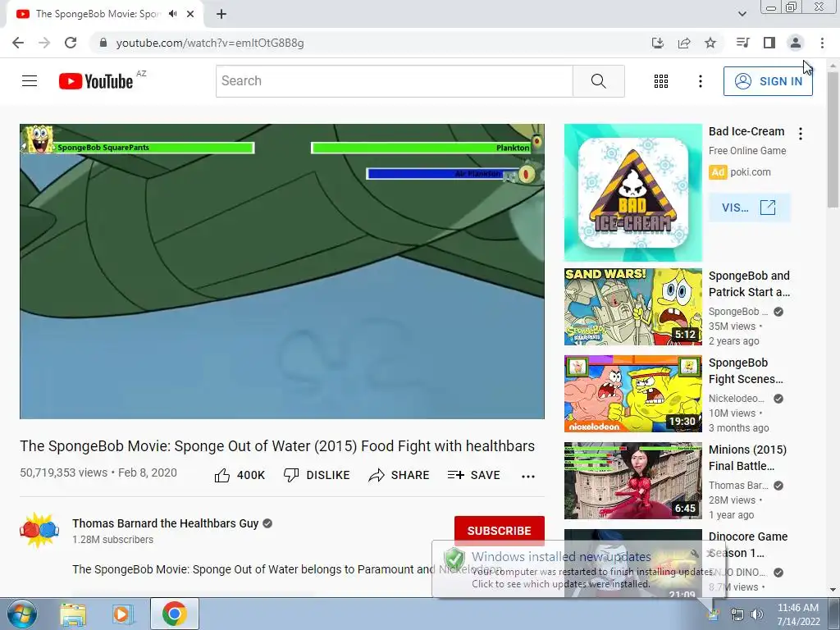The width and height of the screenshot is (840, 630).
Task: Open Windows Explorer from taskbar
Action: pyautogui.click(x=73, y=614)
